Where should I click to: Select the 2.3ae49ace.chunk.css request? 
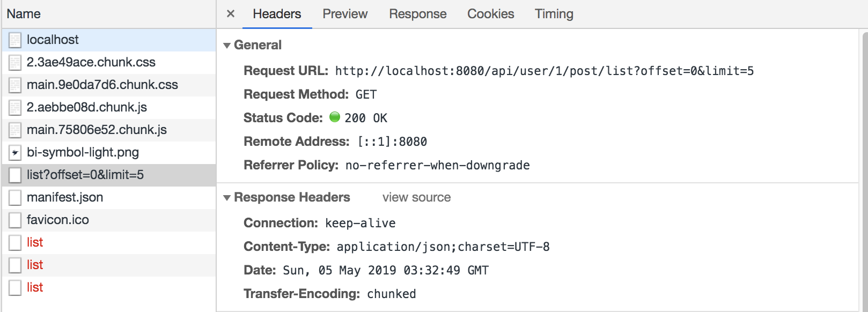point(109,63)
